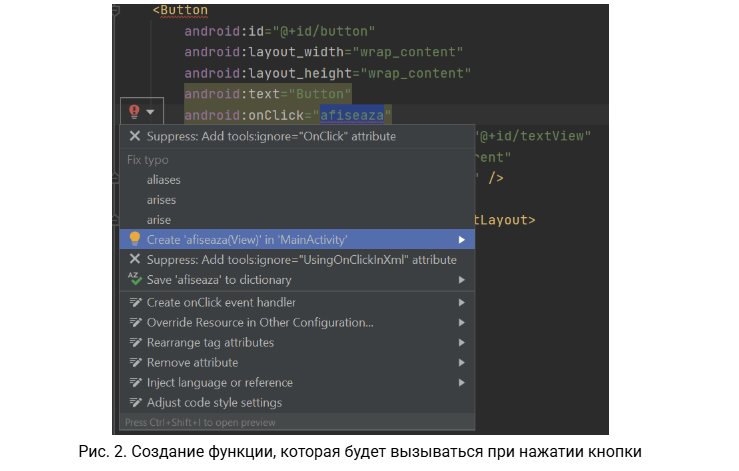The image size is (739, 471).
Task: Open the dropdown arrow beside the error bulb
Action: (150, 113)
